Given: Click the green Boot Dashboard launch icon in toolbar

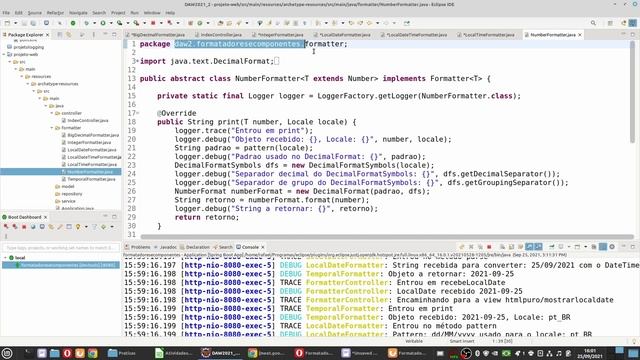Looking at the screenshot, I should 73,23.
